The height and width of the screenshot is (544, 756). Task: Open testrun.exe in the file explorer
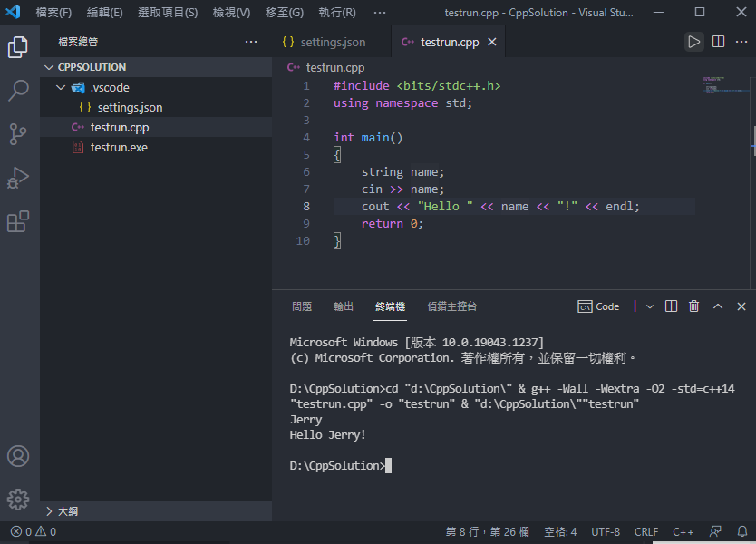(119, 147)
